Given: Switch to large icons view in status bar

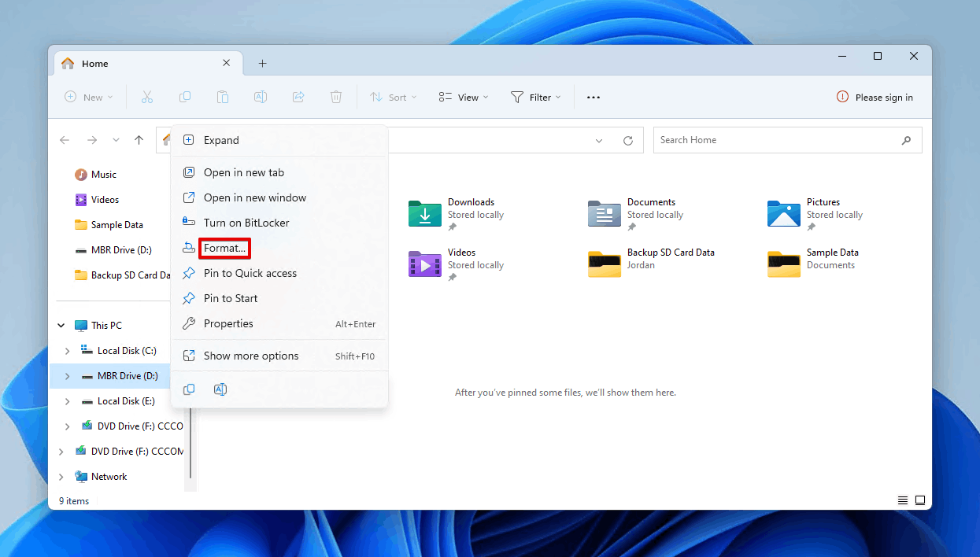Looking at the screenshot, I should [919, 500].
